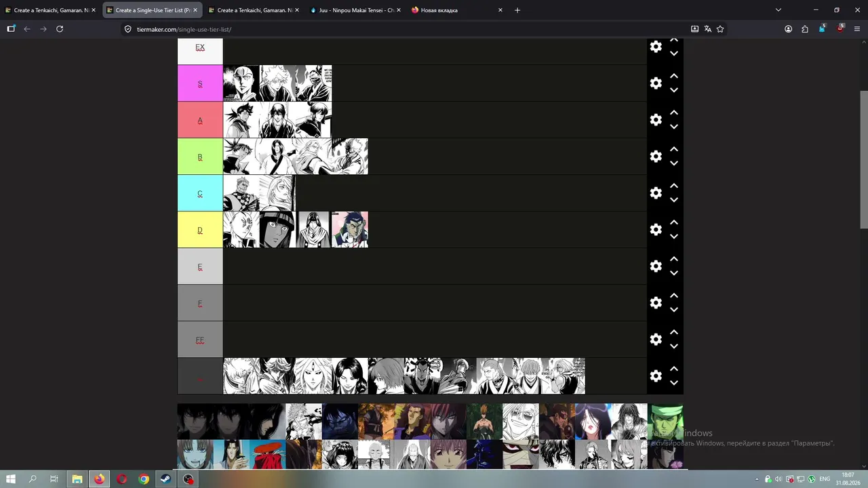
Task: Move the F tier row up
Action: tap(674, 296)
